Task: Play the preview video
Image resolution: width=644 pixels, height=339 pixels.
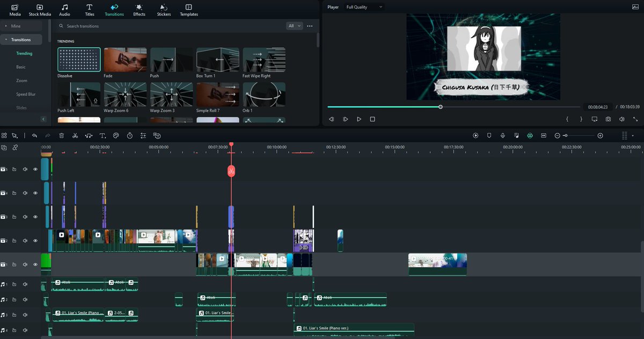Action: (359, 119)
